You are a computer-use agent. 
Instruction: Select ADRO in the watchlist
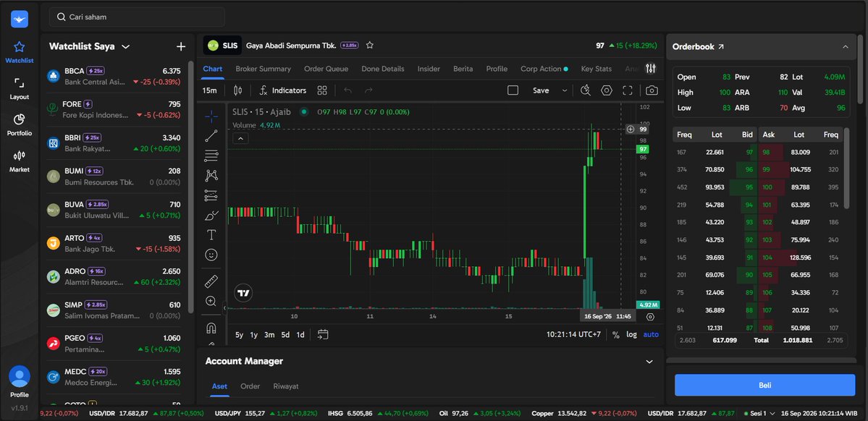click(x=114, y=276)
